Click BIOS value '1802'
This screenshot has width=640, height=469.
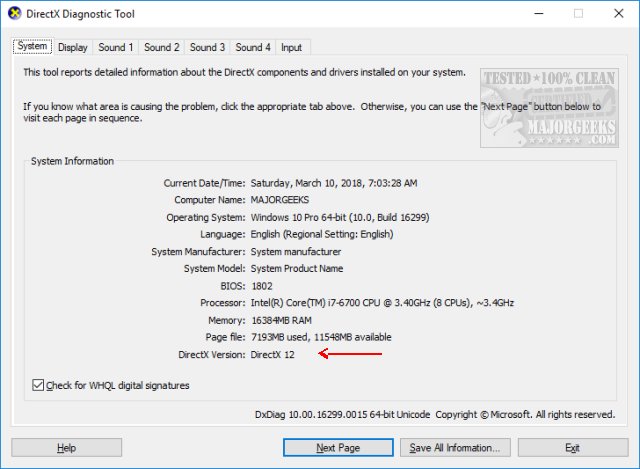262,286
